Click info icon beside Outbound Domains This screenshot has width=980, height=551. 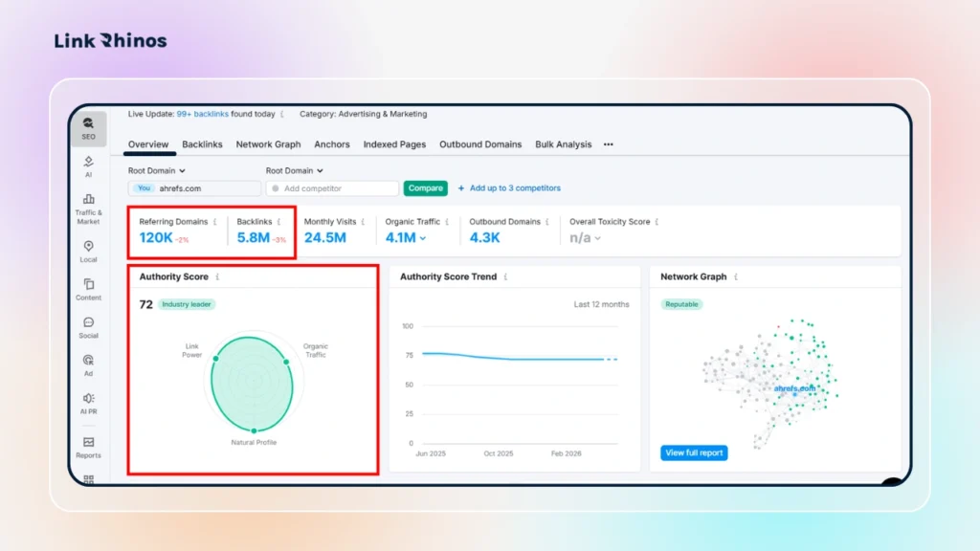tap(547, 222)
